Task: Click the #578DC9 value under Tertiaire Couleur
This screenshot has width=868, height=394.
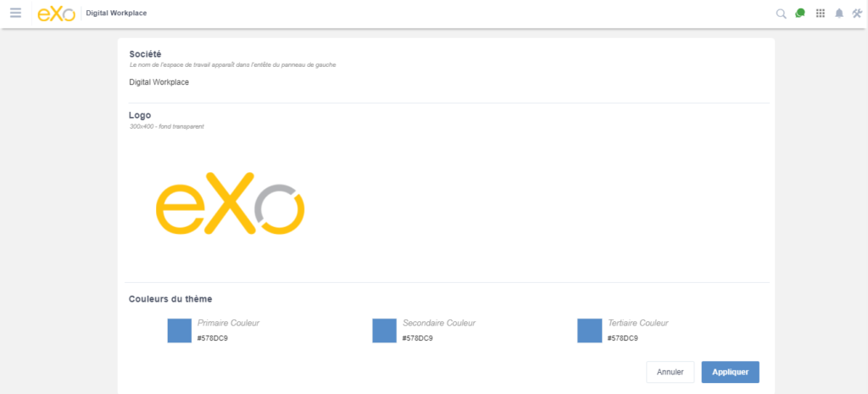Action: 623,338
